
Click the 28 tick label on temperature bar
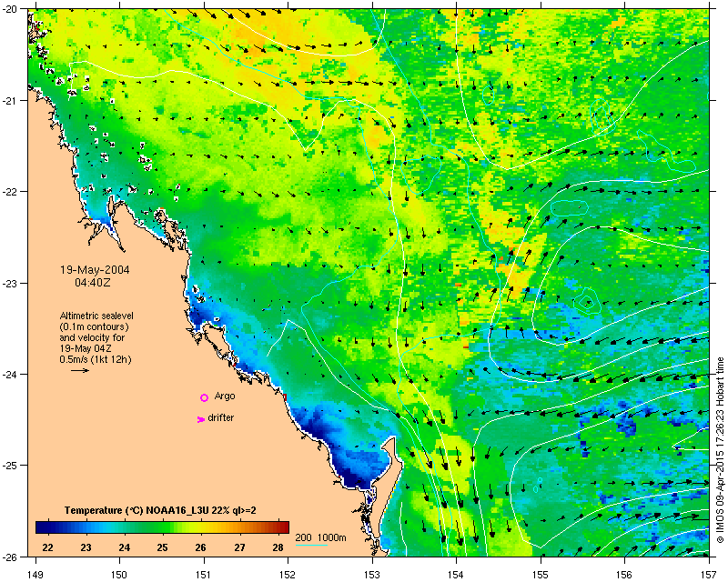(x=278, y=547)
